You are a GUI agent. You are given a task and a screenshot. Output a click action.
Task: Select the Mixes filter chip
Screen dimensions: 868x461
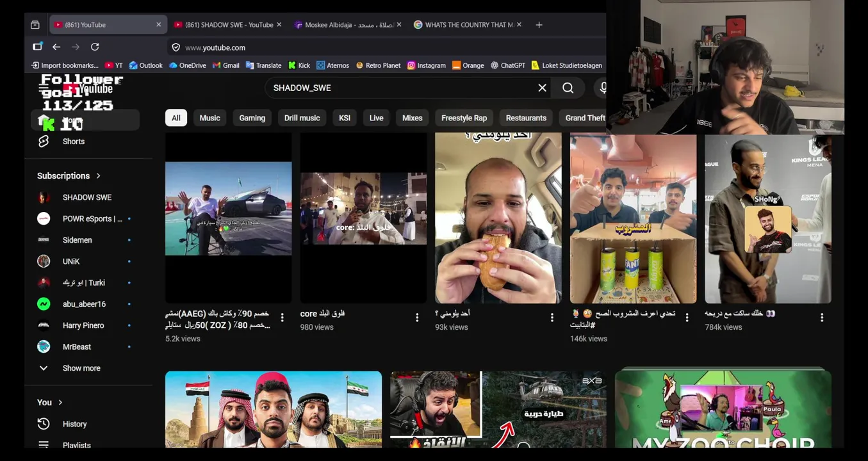[x=413, y=118]
